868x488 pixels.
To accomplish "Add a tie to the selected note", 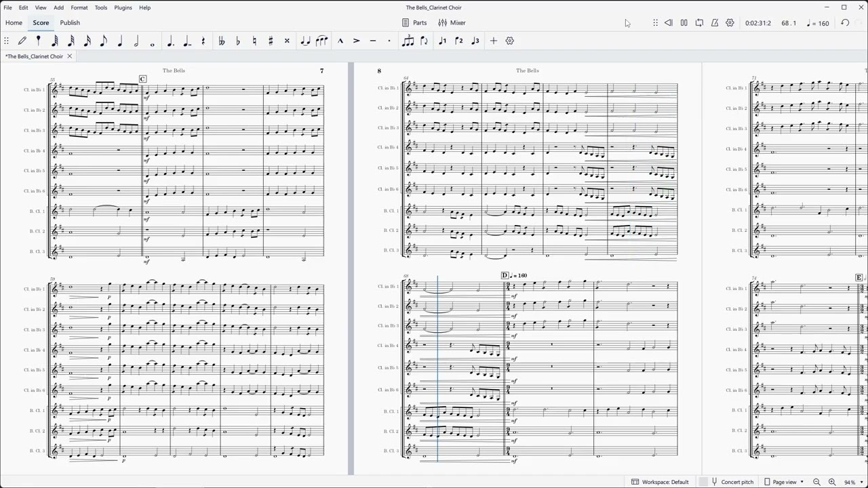I will coord(304,41).
